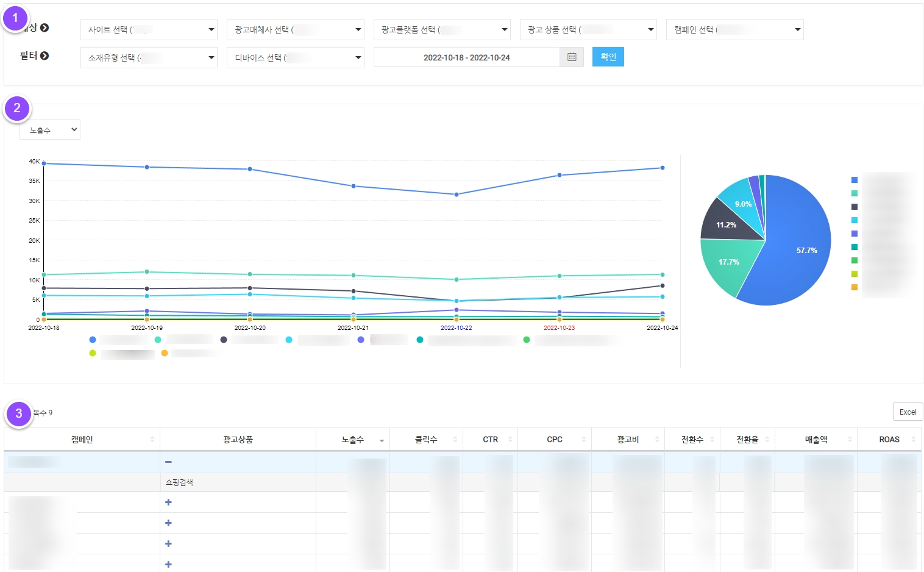Click the sort icon on 클릭수 column
This screenshot has height=572, width=924.
coord(455,440)
